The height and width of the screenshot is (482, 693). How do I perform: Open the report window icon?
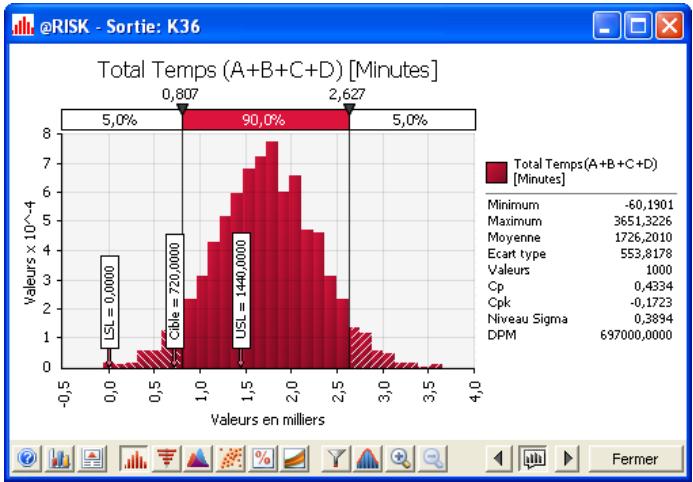(x=92, y=458)
